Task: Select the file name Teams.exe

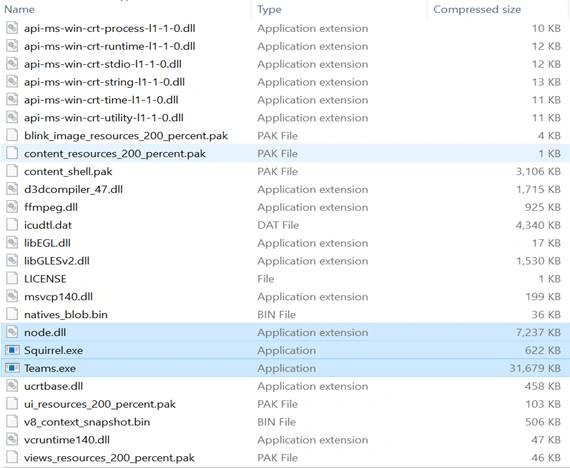Action: tap(50, 368)
